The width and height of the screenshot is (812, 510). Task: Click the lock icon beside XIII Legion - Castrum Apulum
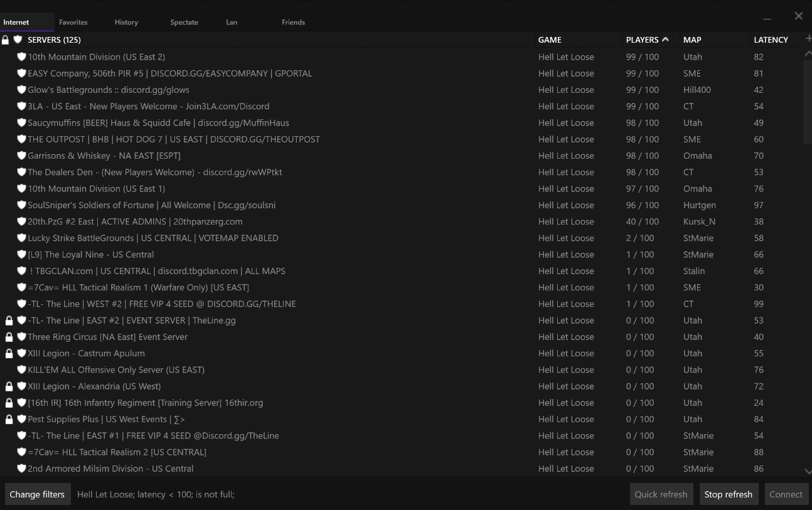(9, 354)
